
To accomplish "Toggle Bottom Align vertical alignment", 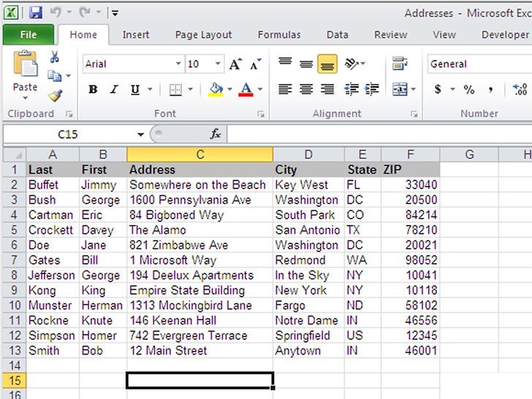I will (327, 64).
